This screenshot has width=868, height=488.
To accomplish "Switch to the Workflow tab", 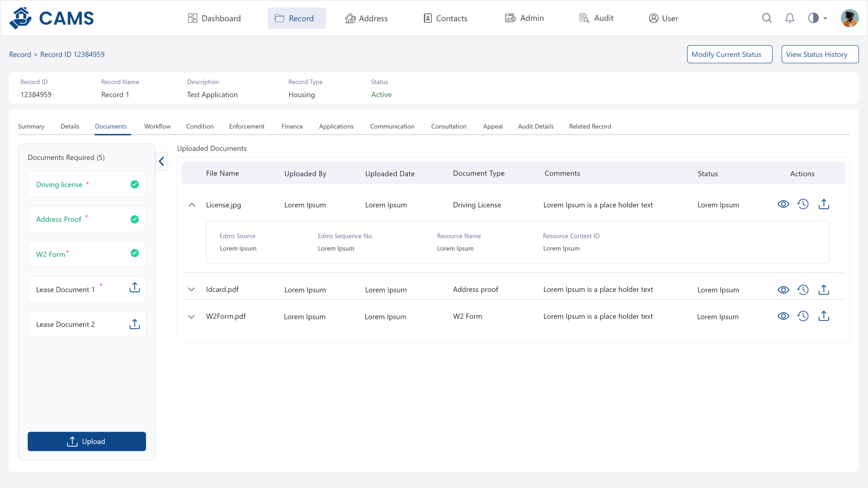I will point(157,126).
